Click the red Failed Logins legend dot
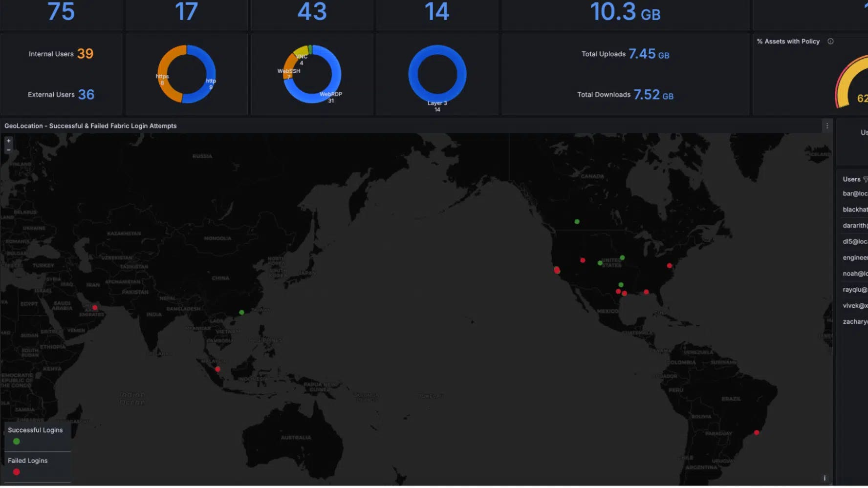 pyautogui.click(x=17, y=472)
